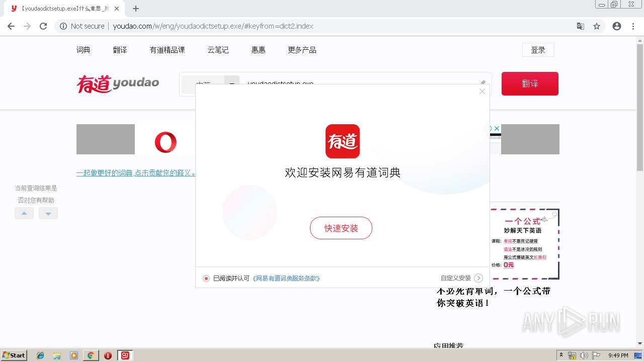Open the 云笔记 navigation item
The height and width of the screenshot is (362, 644).
click(218, 50)
